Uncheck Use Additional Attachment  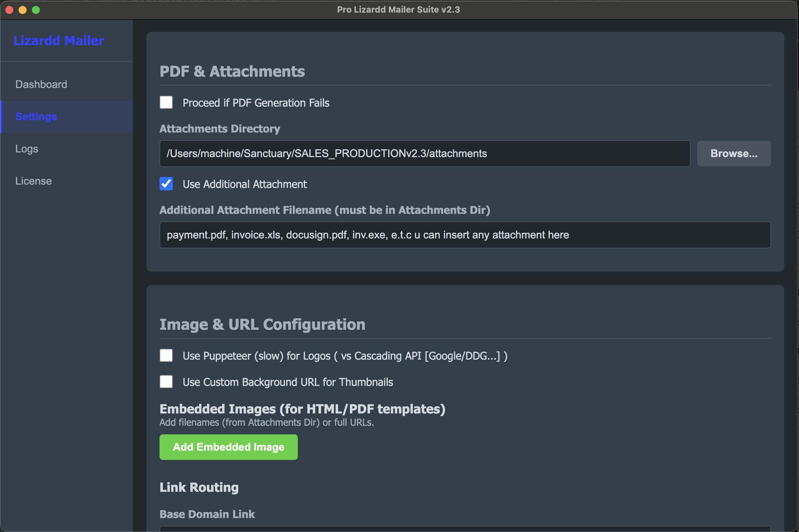(x=166, y=184)
